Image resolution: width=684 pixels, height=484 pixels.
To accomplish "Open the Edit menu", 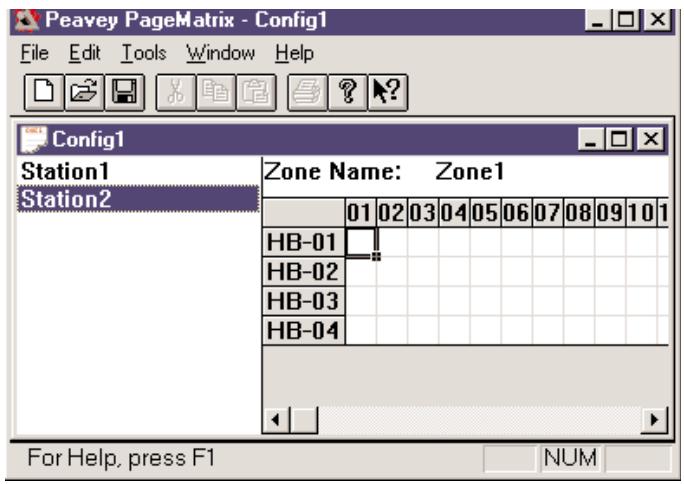I will 85,54.
